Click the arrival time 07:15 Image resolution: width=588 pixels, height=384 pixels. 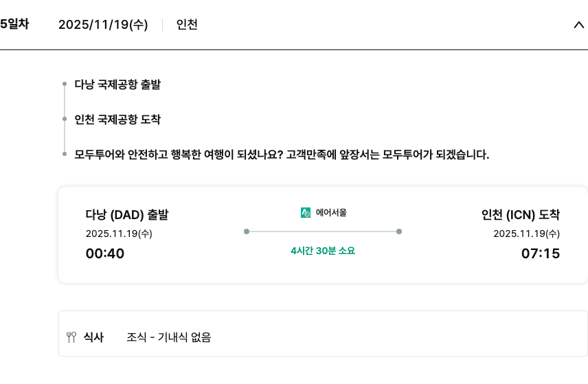coord(541,253)
